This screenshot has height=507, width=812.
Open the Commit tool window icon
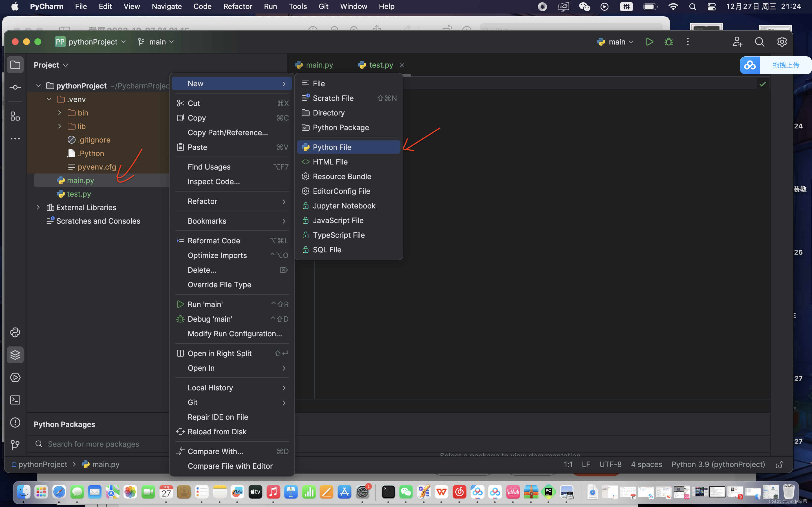point(15,87)
